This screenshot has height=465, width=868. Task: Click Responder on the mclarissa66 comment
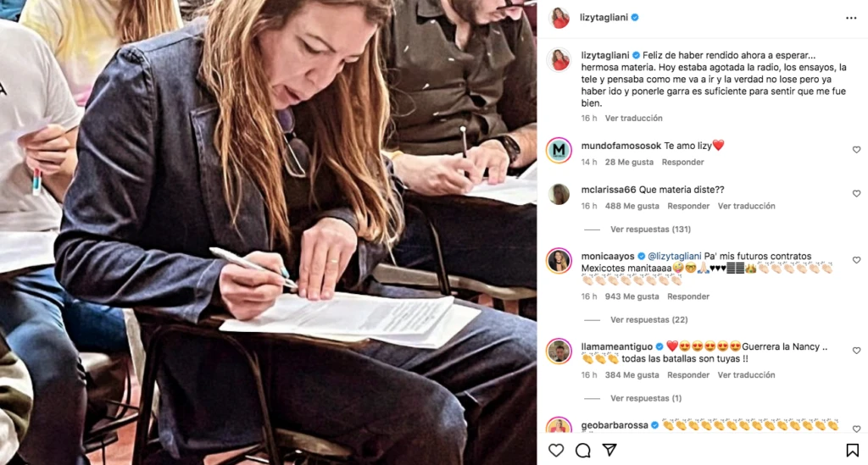[688, 206]
